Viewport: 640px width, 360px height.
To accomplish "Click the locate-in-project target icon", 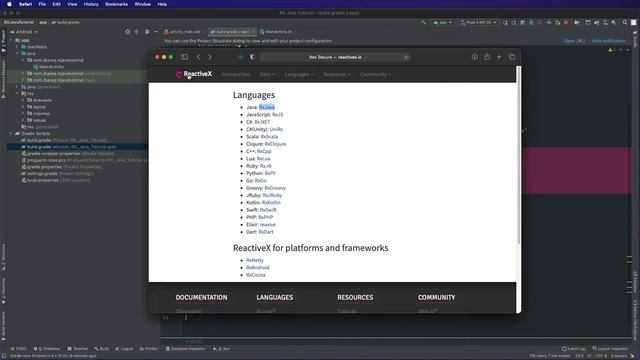I will (127, 31).
